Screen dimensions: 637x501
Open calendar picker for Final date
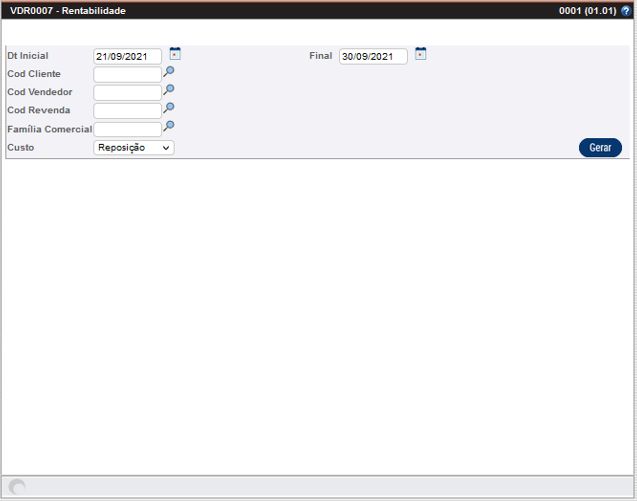coord(421,54)
